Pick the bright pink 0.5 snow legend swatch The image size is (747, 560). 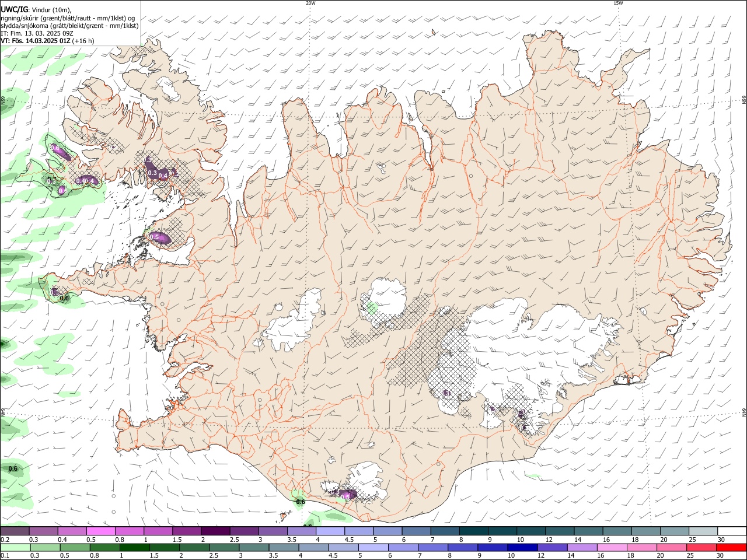[101, 531]
